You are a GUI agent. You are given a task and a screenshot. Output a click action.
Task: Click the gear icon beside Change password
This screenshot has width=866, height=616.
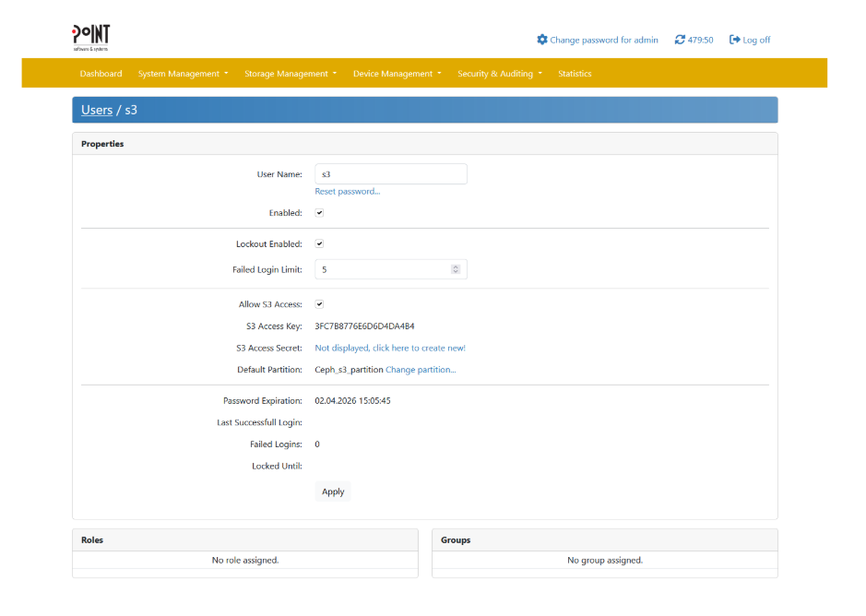541,40
